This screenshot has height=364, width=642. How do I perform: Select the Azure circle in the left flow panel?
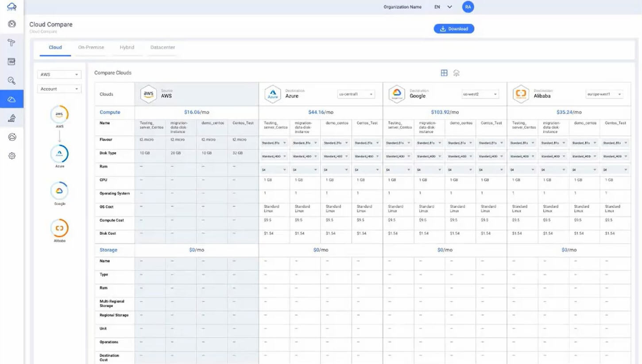[59, 154]
